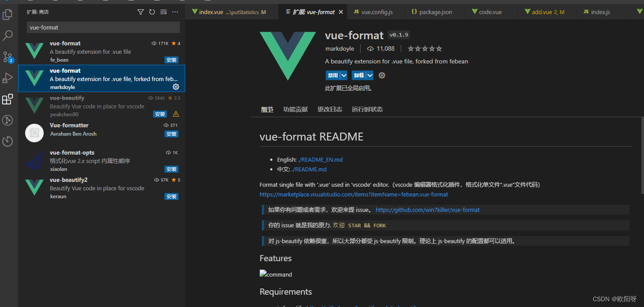Select the 功能贡献 feature contributions tab
The width and height of the screenshot is (644, 307).
295,109
